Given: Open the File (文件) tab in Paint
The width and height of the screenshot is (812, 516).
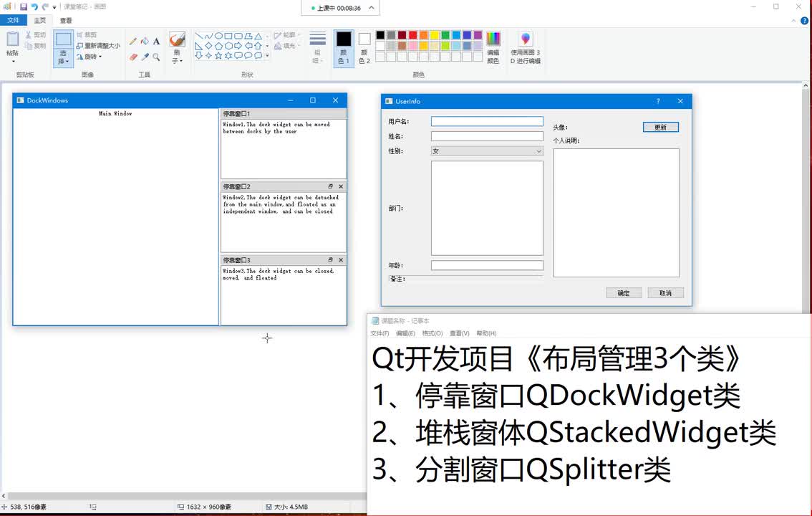Looking at the screenshot, I should (14, 20).
